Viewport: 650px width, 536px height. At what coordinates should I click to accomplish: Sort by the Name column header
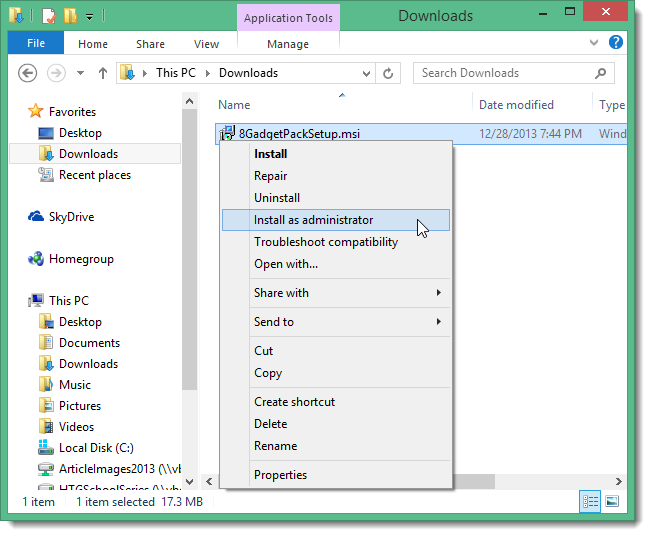click(x=234, y=105)
